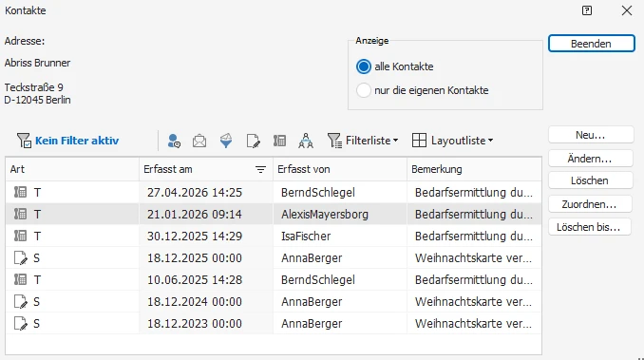Click the Beenden button
The width and height of the screenshot is (644, 360).
[592, 44]
